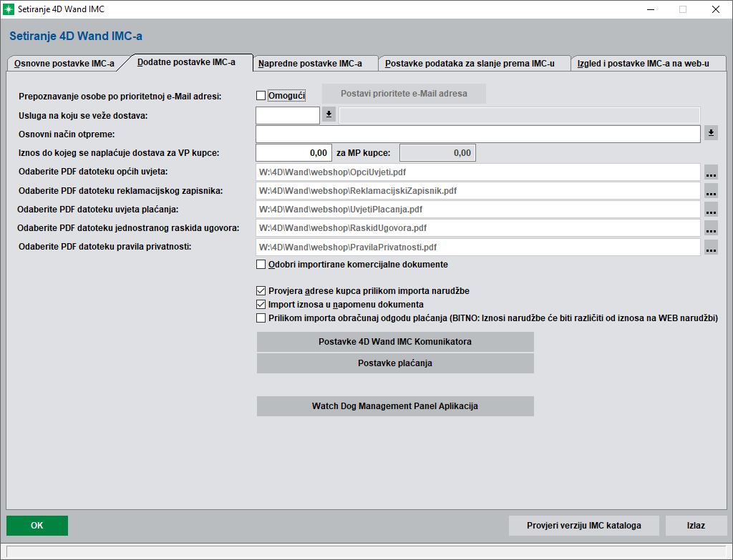
Task: Uncheck Provjera adrese kupca prilikom importa
Action: (261, 291)
